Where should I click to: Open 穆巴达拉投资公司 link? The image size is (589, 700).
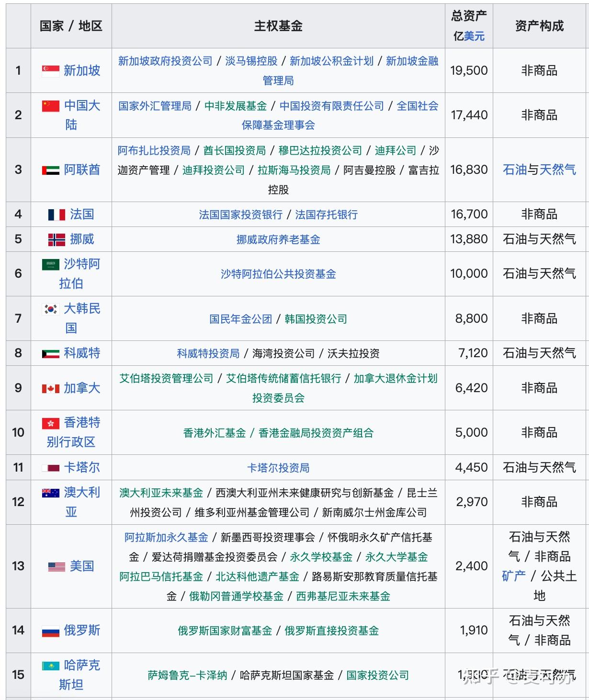click(320, 151)
